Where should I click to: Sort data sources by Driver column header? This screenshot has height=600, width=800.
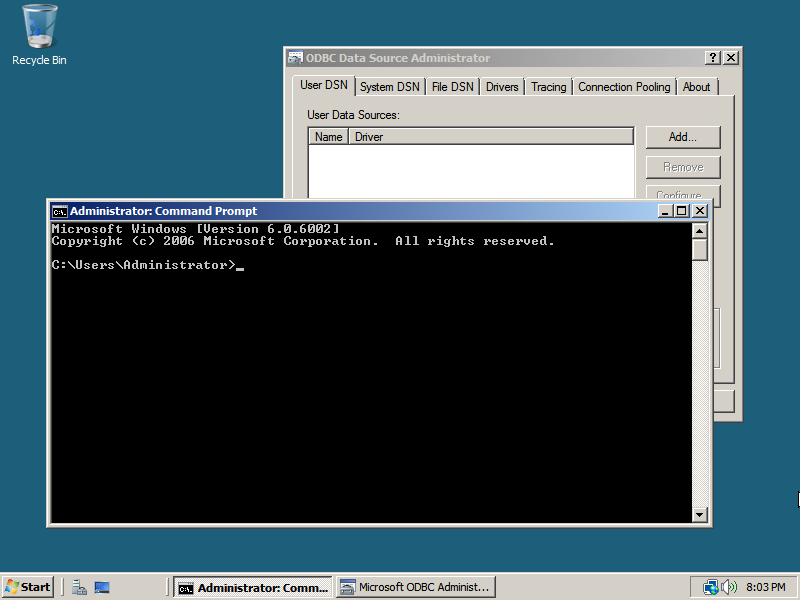tap(490, 137)
